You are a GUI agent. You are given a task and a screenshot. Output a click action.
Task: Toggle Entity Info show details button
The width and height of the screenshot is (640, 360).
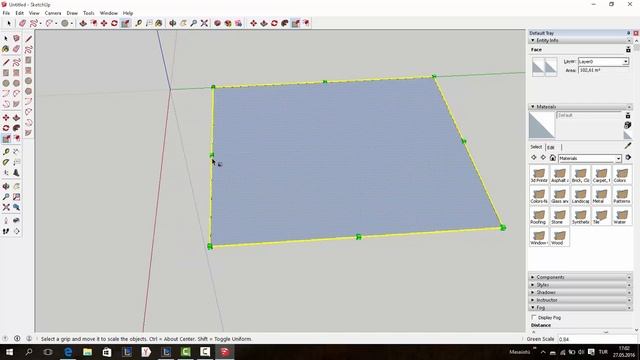[x=628, y=49]
